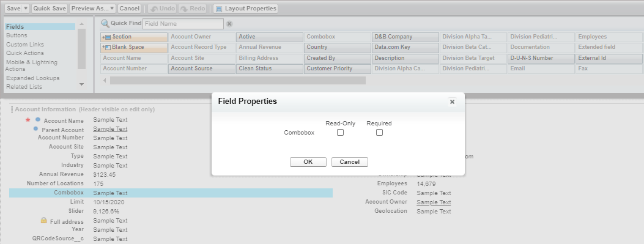The image size is (644, 244).
Task: Click the Save button
Action: [13, 8]
